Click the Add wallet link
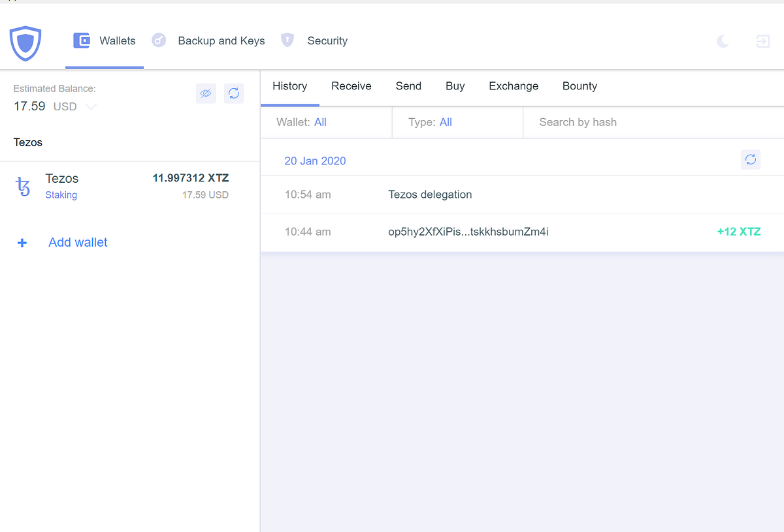784x532 pixels. (x=78, y=242)
